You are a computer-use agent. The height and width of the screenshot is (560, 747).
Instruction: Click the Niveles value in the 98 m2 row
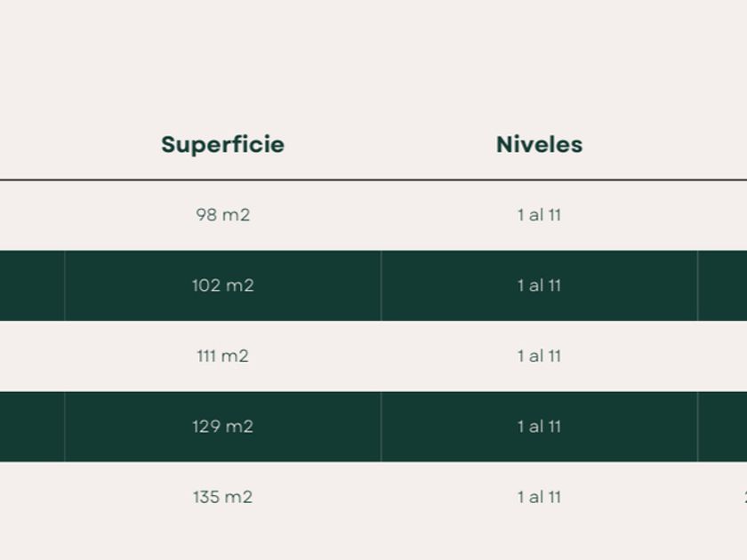(x=539, y=215)
